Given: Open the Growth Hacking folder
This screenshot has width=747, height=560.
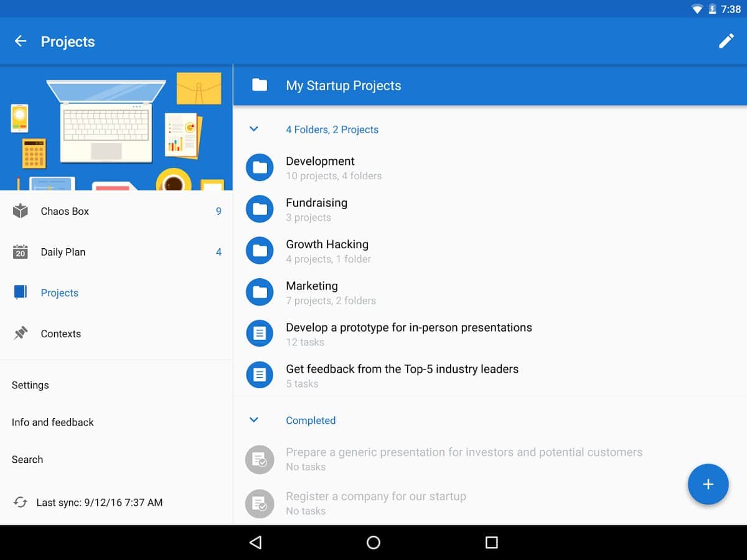Looking at the screenshot, I should pos(327,251).
